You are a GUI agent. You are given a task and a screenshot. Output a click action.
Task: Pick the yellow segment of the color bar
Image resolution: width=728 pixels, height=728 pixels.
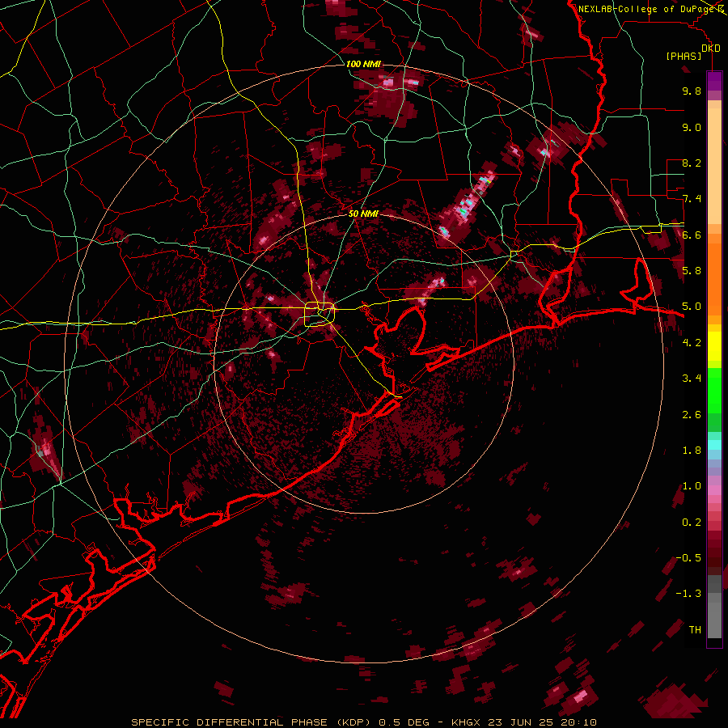714,346
